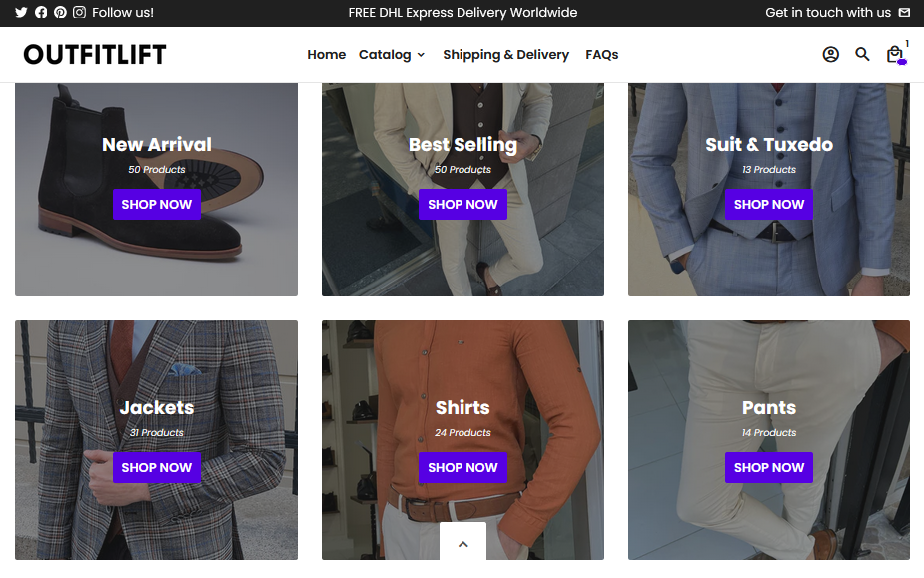The height and width of the screenshot is (578, 924).
Task: Open Shipping & Delivery page
Action: click(505, 55)
